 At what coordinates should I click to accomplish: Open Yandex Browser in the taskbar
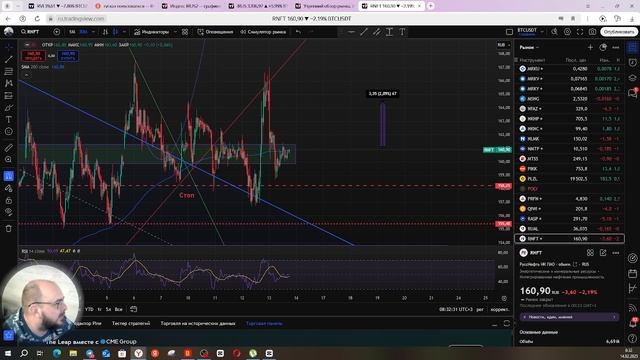139,353
